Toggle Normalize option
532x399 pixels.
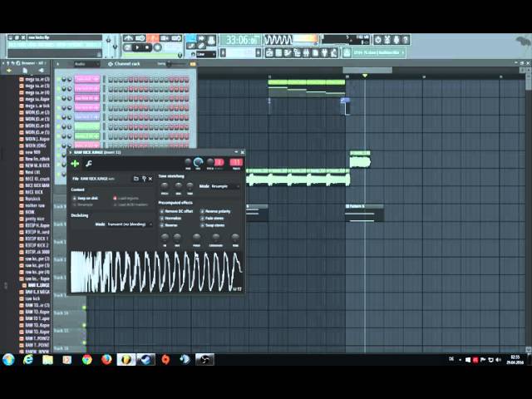[x=170, y=218]
